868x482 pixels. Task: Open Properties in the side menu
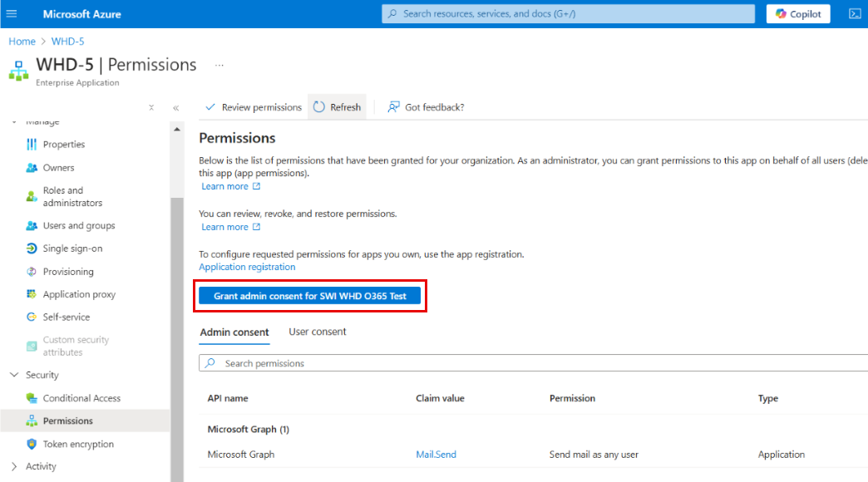tap(64, 145)
